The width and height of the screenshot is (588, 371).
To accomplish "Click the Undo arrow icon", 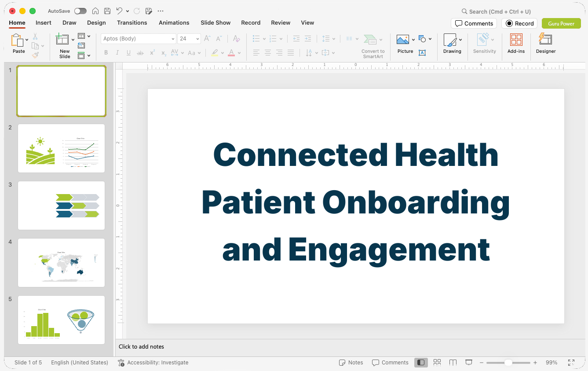I will [119, 11].
